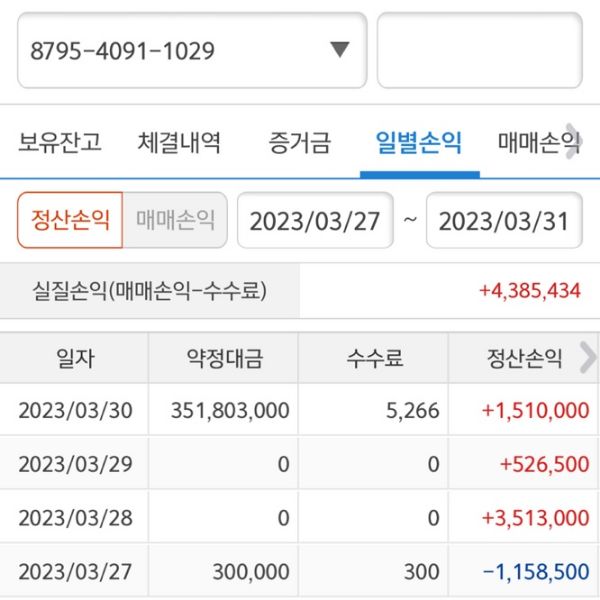The width and height of the screenshot is (600, 600).
Task: Click the 약정대금 column header
Action: pyautogui.click(x=223, y=357)
